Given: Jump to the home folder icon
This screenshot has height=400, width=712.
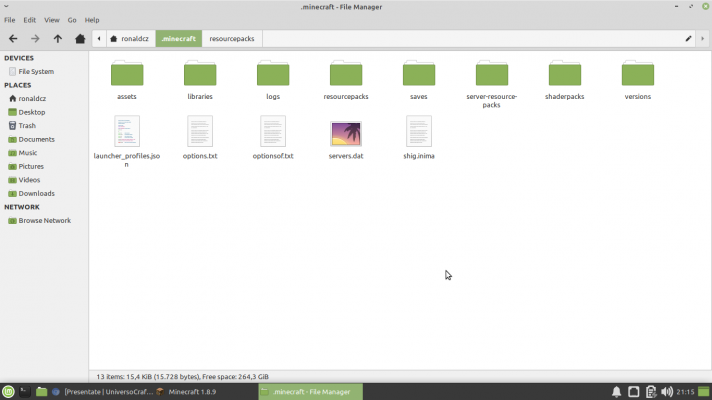Looking at the screenshot, I should click(80, 39).
